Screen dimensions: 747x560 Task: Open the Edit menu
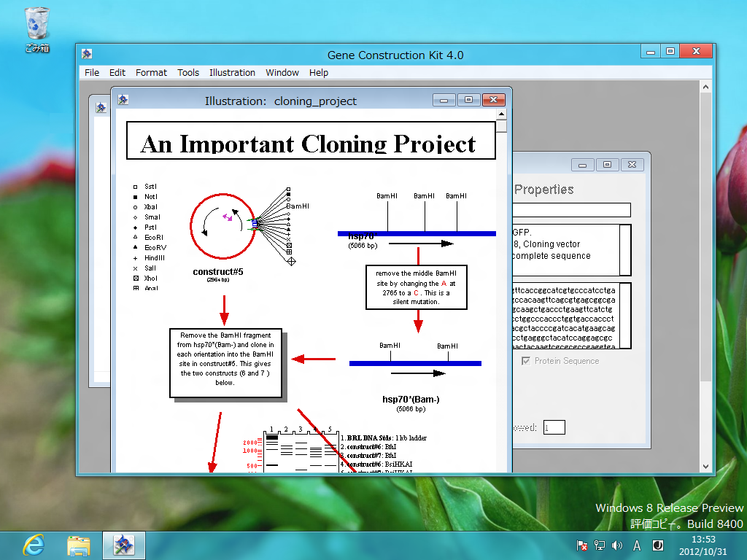(x=117, y=72)
